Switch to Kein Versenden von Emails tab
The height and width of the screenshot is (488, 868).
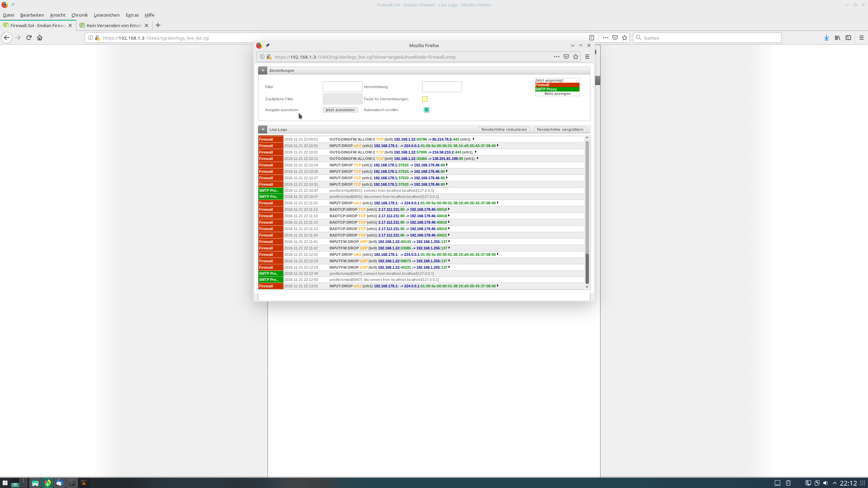[x=114, y=25]
